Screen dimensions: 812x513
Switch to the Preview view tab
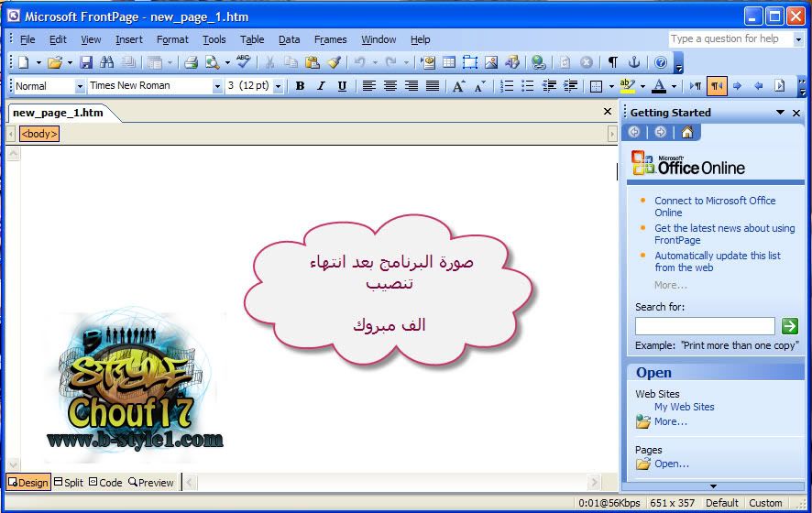coord(150,483)
